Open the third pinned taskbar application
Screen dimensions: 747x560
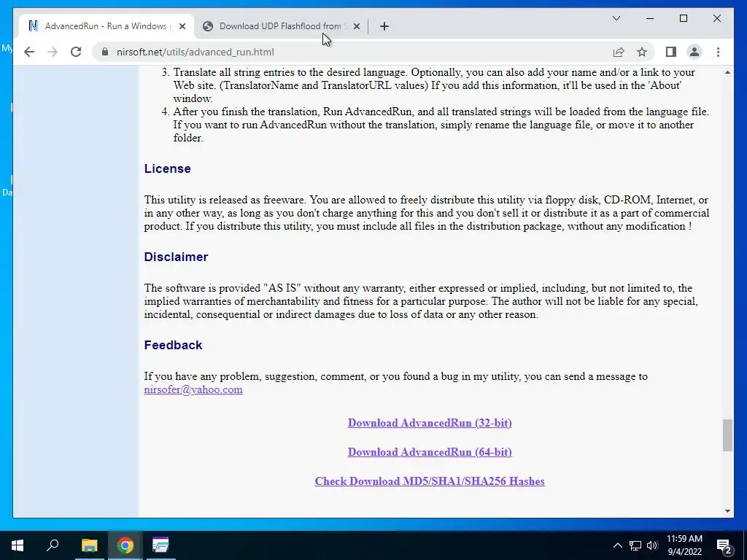click(x=160, y=545)
